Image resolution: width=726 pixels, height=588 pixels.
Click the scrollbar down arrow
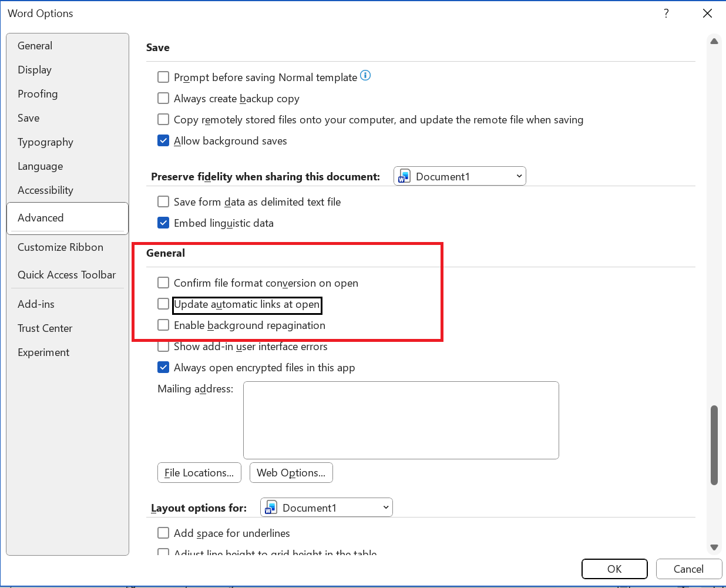point(714,547)
